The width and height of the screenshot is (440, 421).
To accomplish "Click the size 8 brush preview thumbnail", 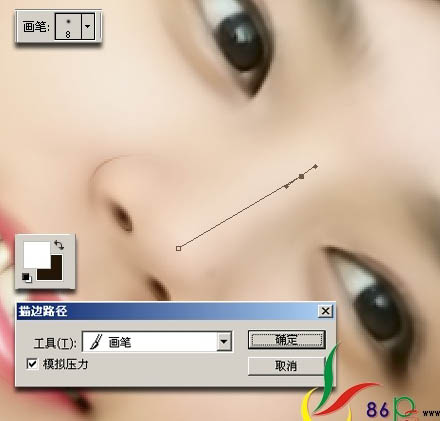I will 68,27.
